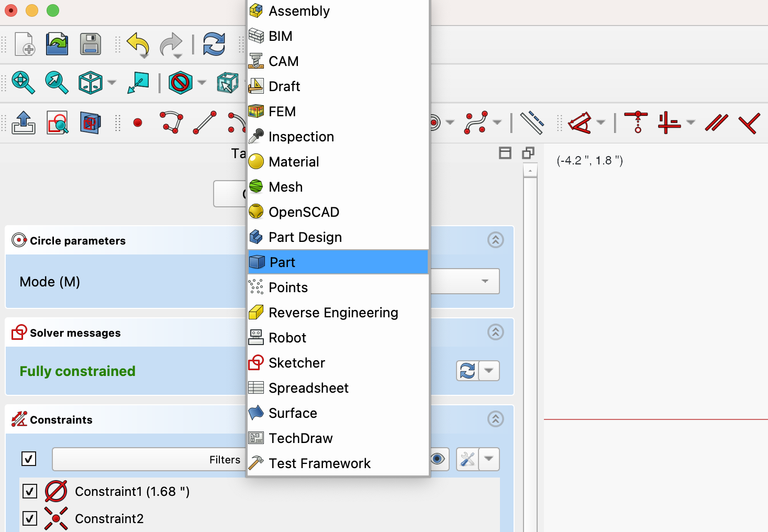Image resolution: width=768 pixels, height=532 pixels.
Task: Select the Create line tool
Action: point(204,123)
